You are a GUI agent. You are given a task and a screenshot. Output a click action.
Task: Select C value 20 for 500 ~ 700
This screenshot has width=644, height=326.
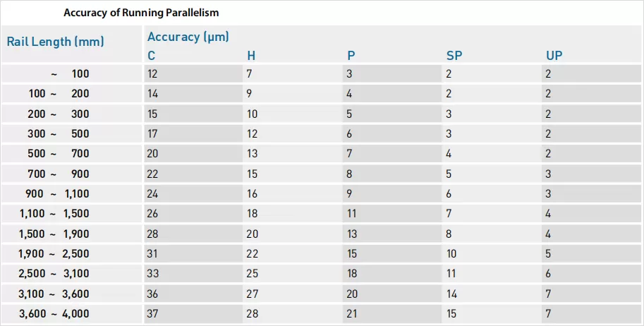pyautogui.click(x=153, y=154)
